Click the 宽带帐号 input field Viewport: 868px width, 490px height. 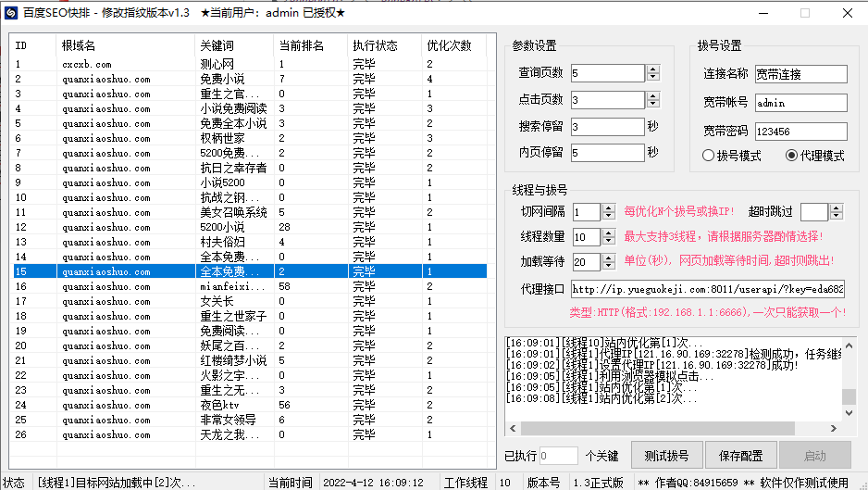801,103
